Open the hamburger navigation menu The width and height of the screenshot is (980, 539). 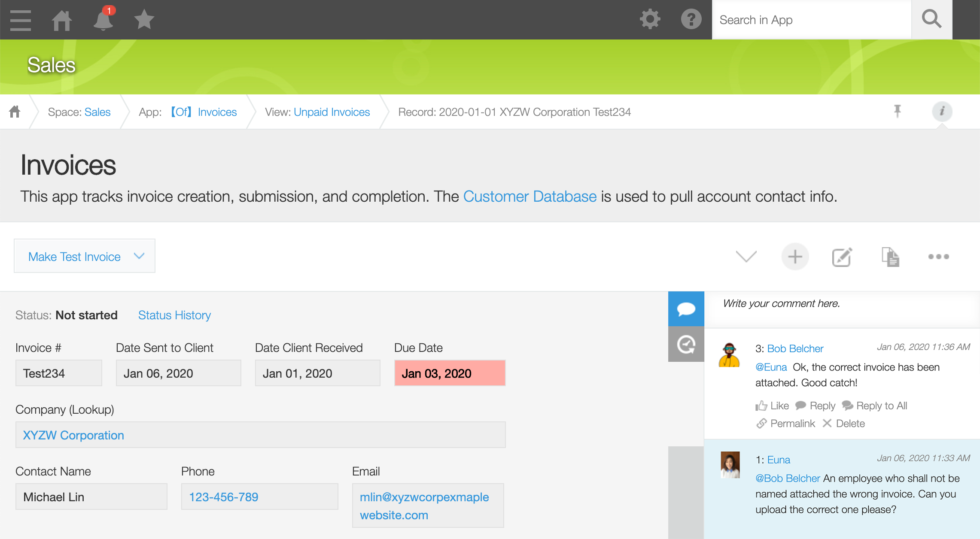pos(20,20)
